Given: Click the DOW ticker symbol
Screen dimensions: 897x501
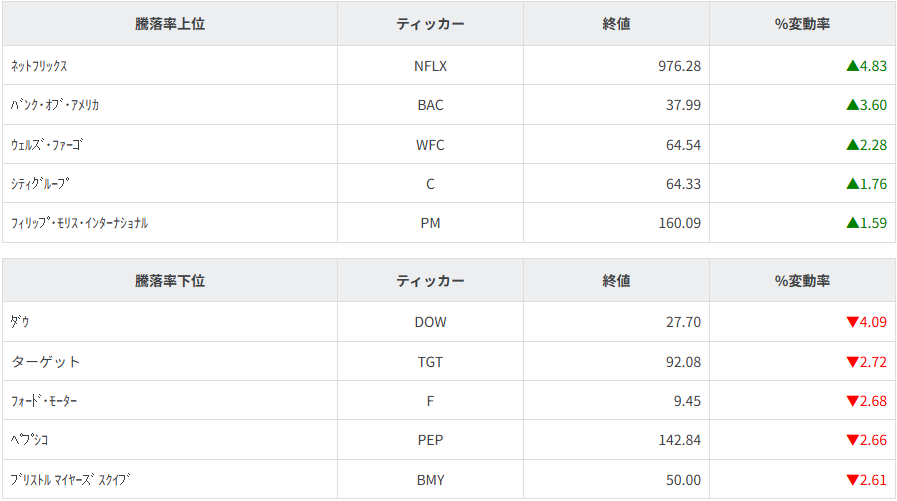Looking at the screenshot, I should point(430,322).
